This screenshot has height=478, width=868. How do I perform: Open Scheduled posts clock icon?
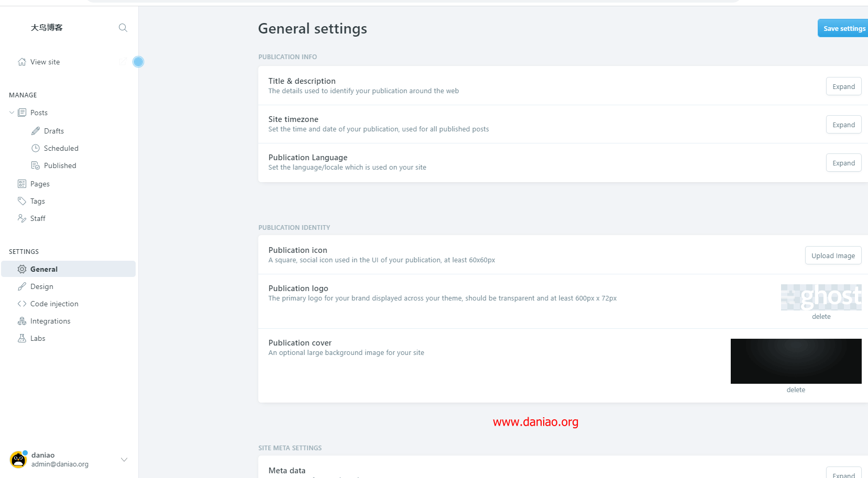coord(36,148)
